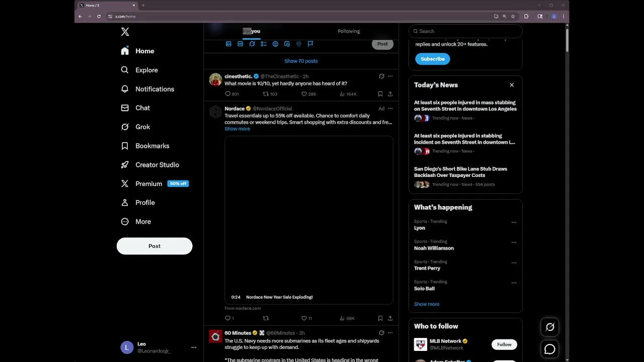
Task: Follow MLB Network
Action: (x=504, y=344)
